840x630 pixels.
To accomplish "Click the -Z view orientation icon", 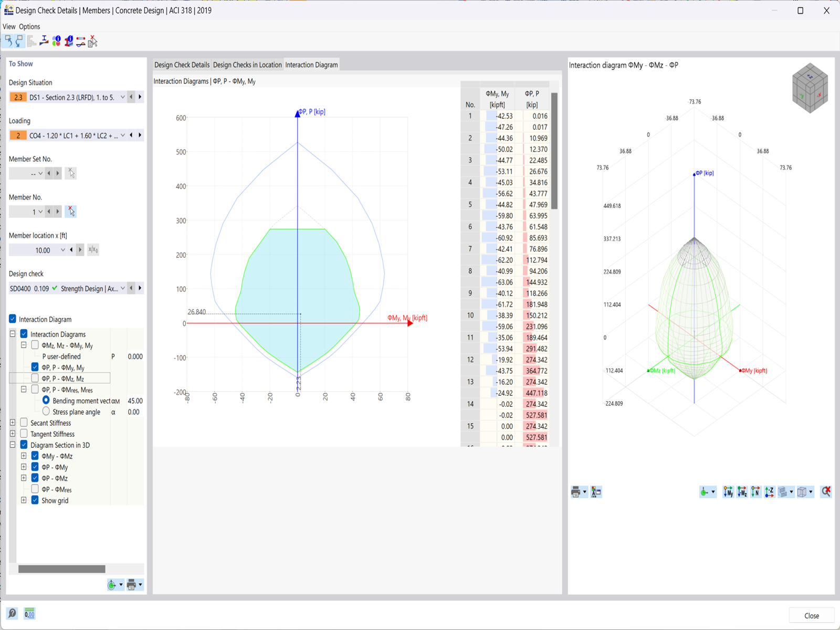I will [770, 492].
